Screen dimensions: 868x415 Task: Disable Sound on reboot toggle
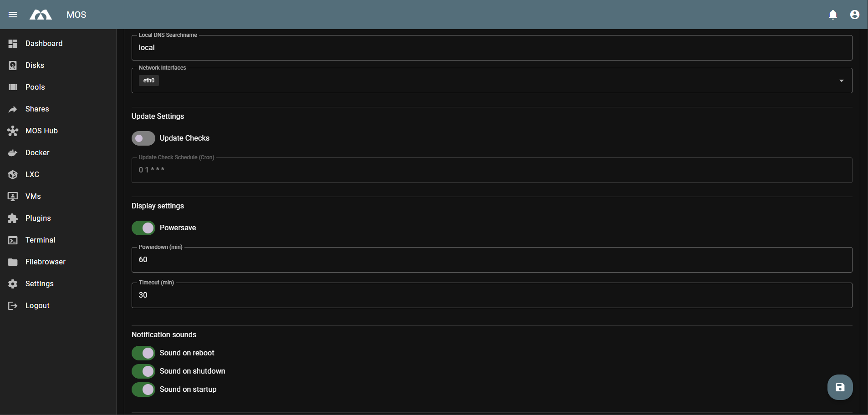coord(143,353)
